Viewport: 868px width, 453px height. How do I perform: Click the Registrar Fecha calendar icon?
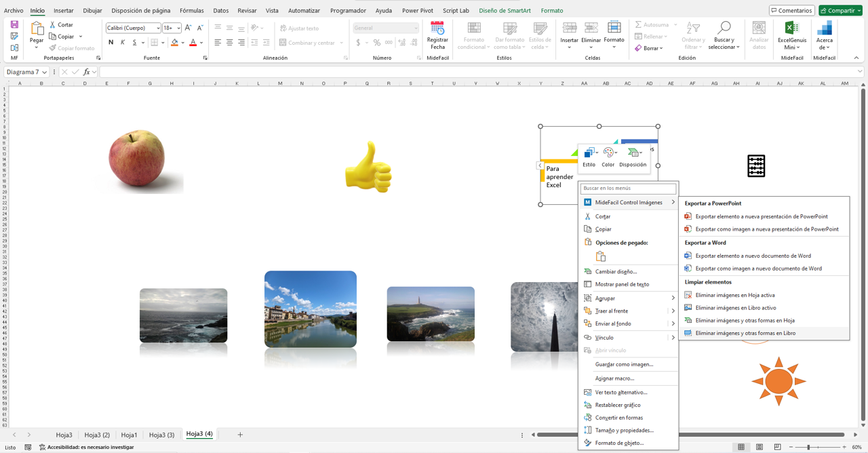[x=437, y=28]
